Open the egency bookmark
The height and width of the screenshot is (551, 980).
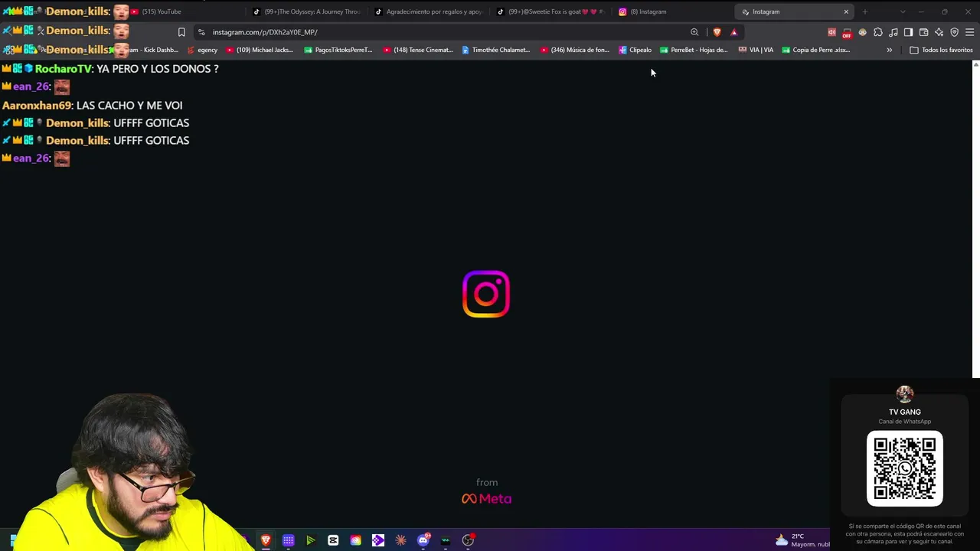point(202,50)
